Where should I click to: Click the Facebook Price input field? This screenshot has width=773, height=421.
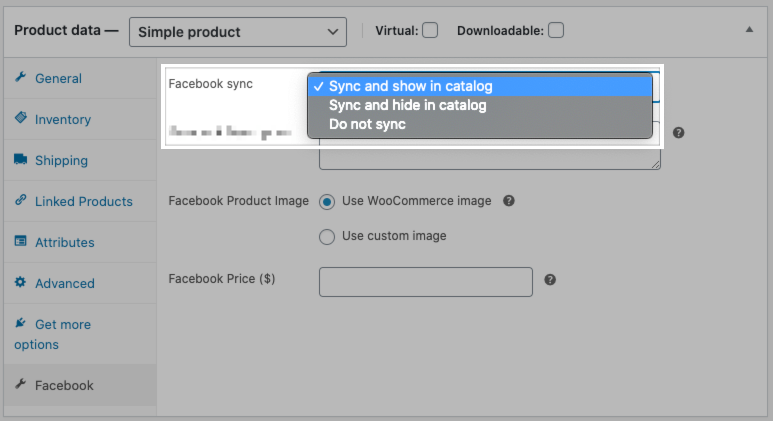425,282
